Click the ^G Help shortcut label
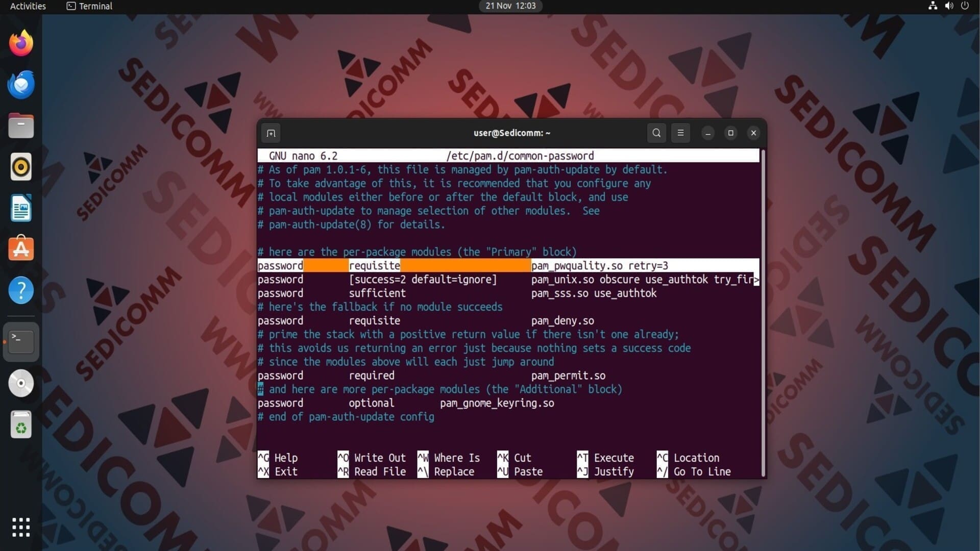The height and width of the screenshot is (551, 980). pyautogui.click(x=278, y=458)
